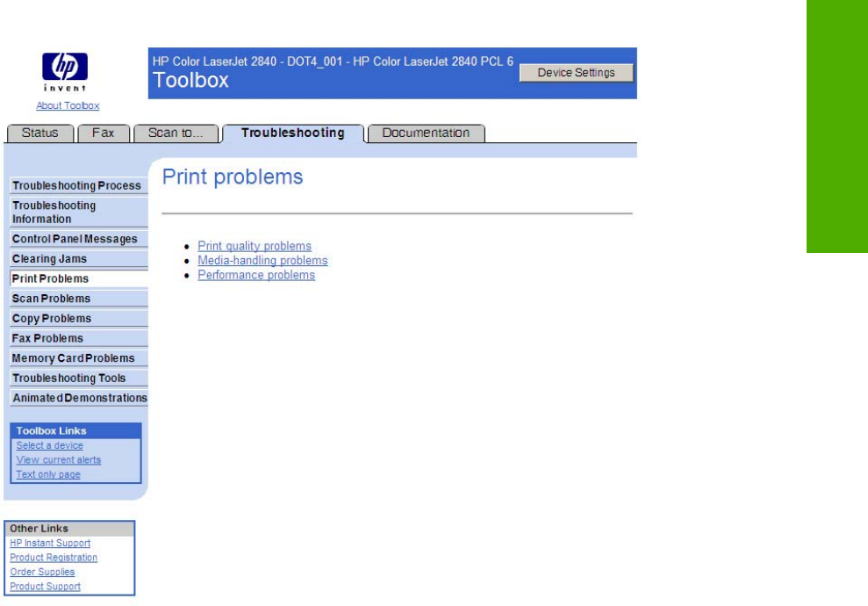Click the Other Links panel header
This screenshot has width=868, height=606.
pyautogui.click(x=69, y=529)
